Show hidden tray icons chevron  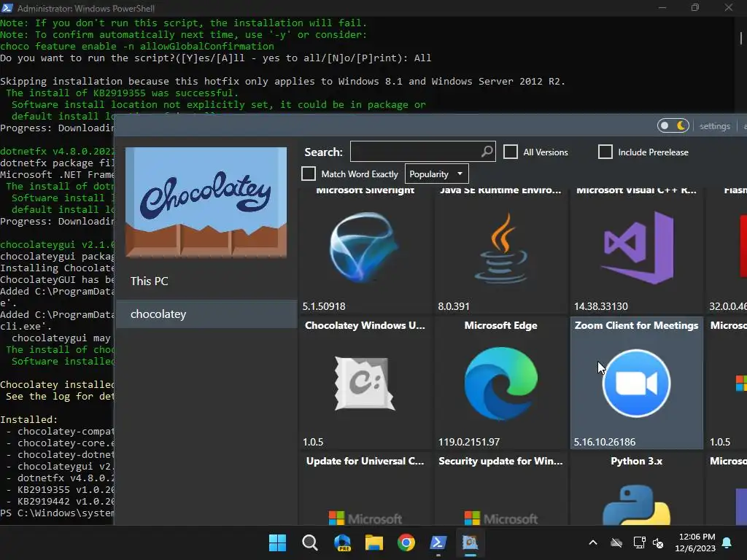[x=592, y=542]
